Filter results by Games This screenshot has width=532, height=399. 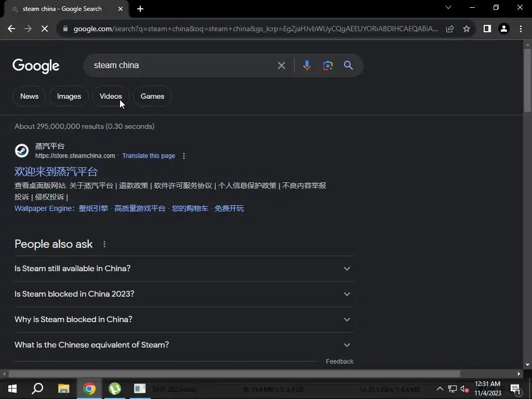[152, 96]
